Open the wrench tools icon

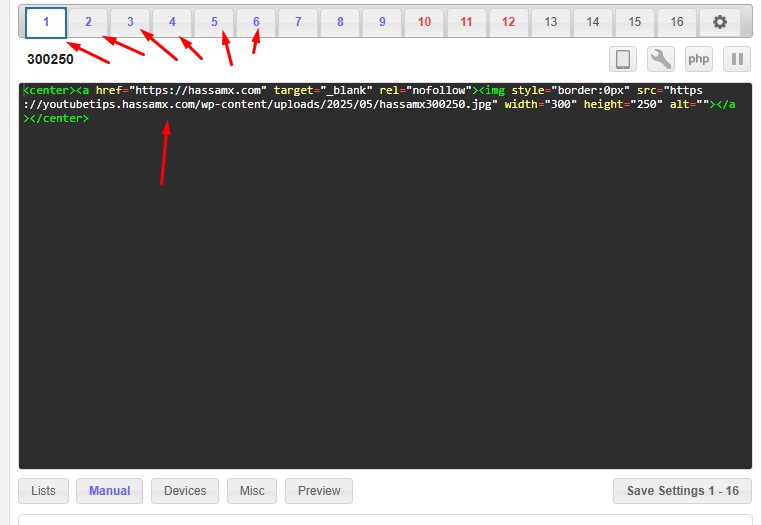(661, 59)
